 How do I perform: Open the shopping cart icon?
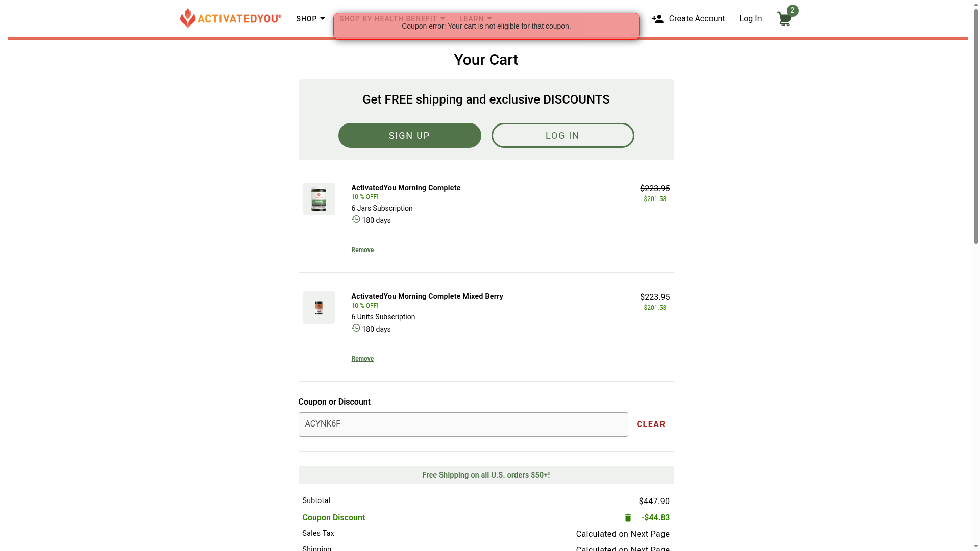pos(784,19)
